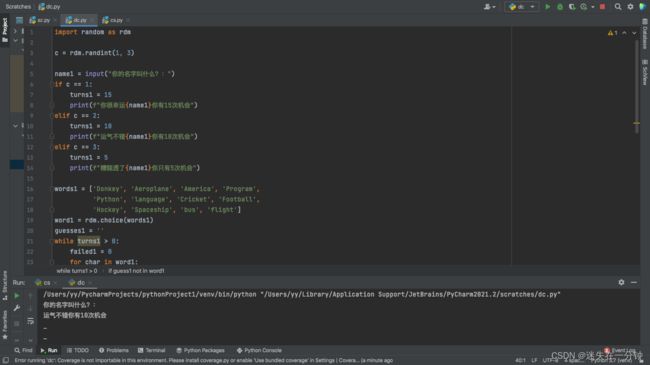Screen dimensions: 650x365
Task: Place cursor on line 1 import statement
Action: pos(92,32)
